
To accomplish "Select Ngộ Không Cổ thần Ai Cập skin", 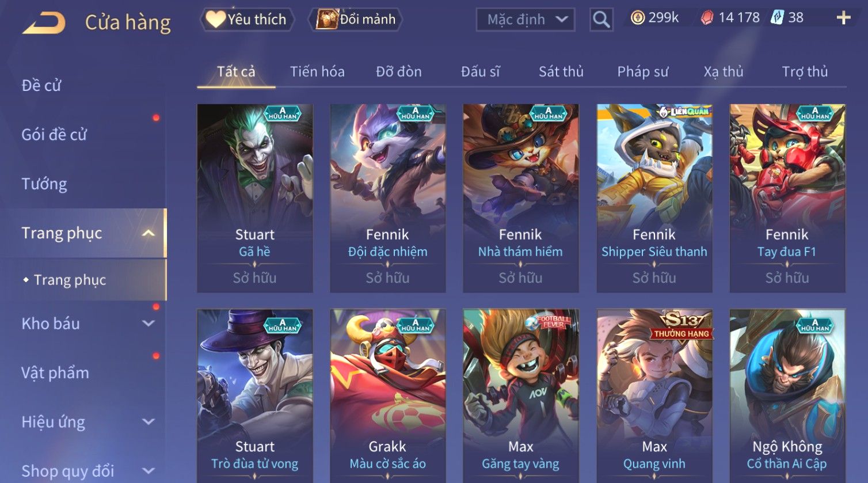I will coord(787,396).
